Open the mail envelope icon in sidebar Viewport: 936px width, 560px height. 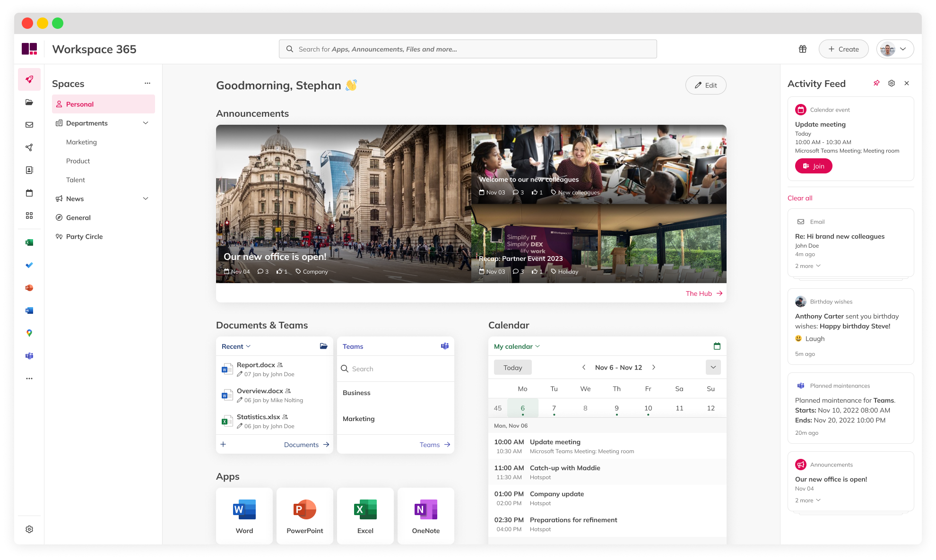29,125
